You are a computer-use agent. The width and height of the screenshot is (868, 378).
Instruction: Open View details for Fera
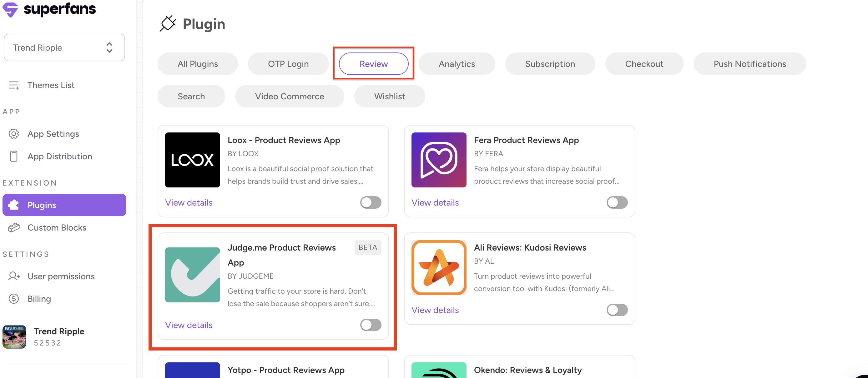pyautogui.click(x=435, y=202)
